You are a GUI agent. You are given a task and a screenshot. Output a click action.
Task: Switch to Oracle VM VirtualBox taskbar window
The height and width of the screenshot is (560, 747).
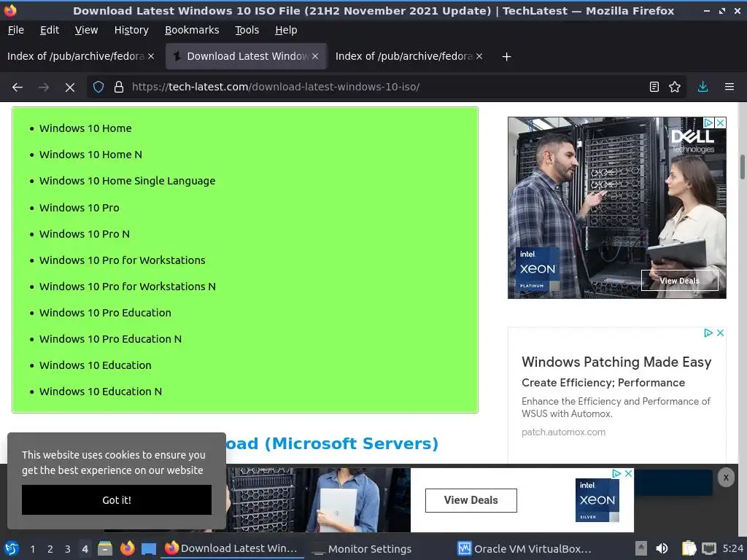click(525, 549)
